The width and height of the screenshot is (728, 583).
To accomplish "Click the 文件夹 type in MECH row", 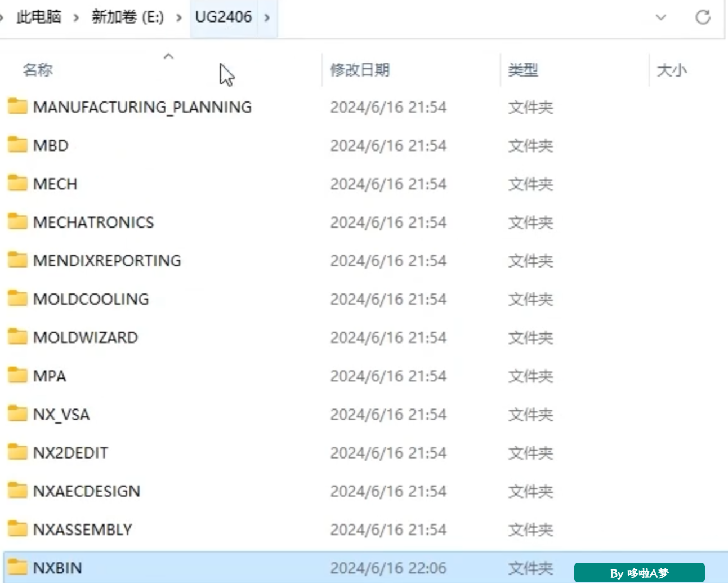I will [x=530, y=184].
